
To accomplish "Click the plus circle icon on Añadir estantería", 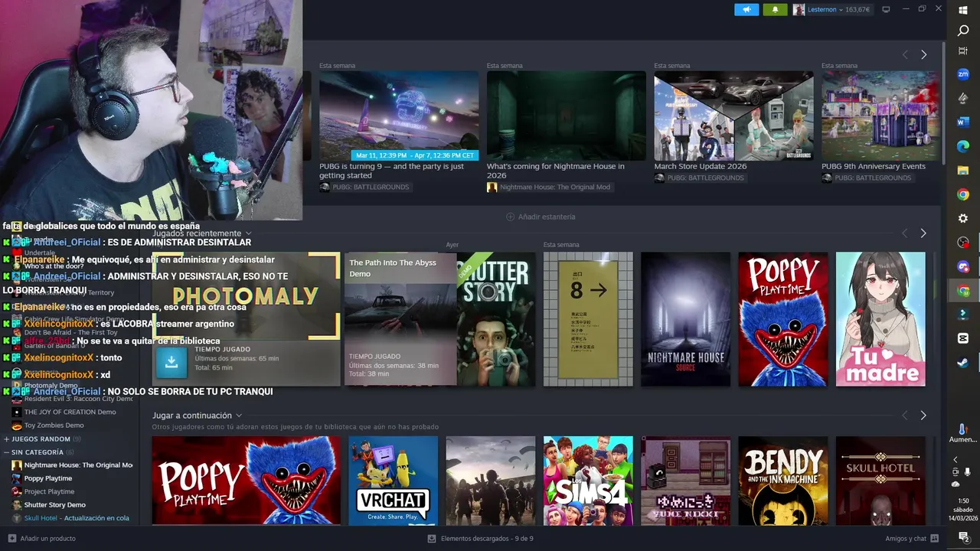I will pos(511,217).
